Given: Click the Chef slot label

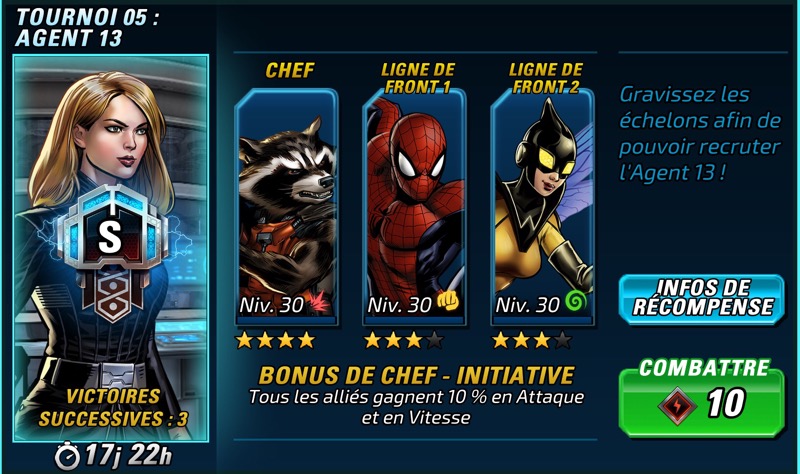Looking at the screenshot, I should click(x=290, y=70).
